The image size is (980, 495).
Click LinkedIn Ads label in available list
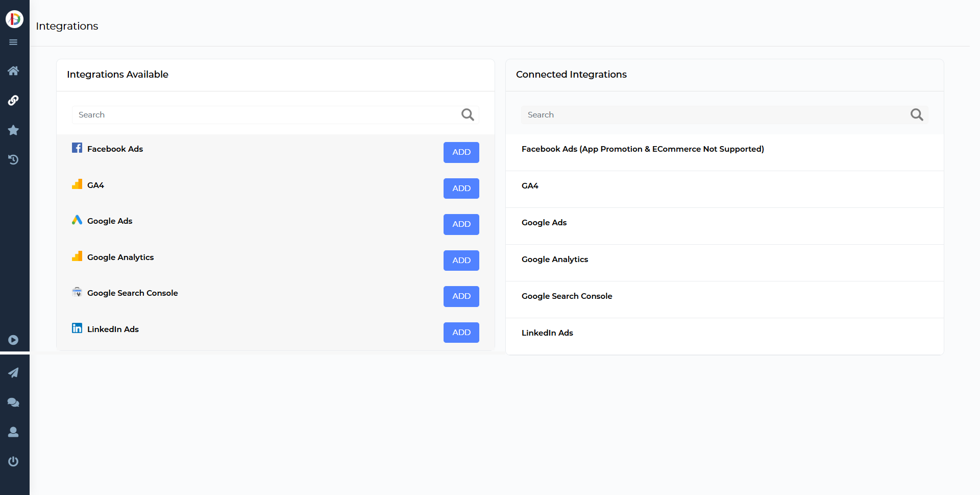click(x=113, y=329)
